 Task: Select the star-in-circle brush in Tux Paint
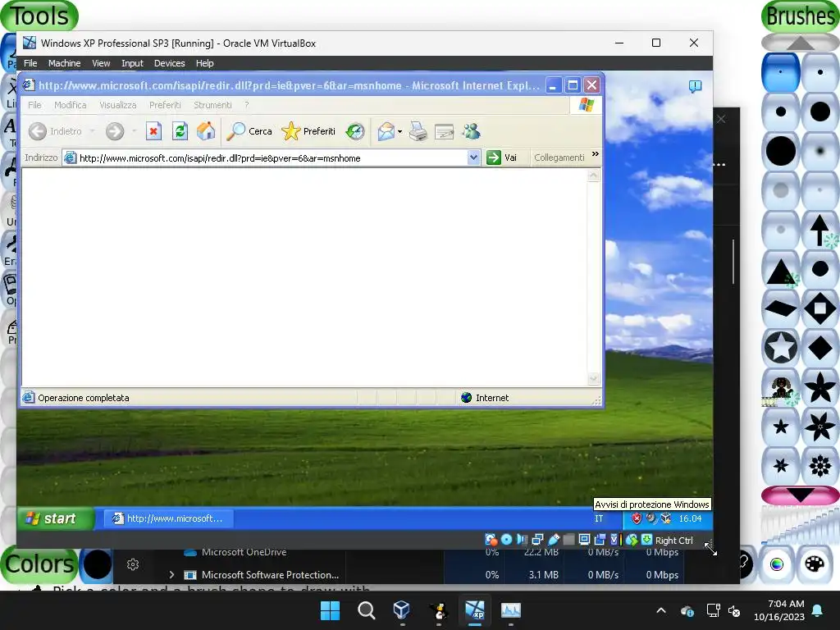[781, 347]
